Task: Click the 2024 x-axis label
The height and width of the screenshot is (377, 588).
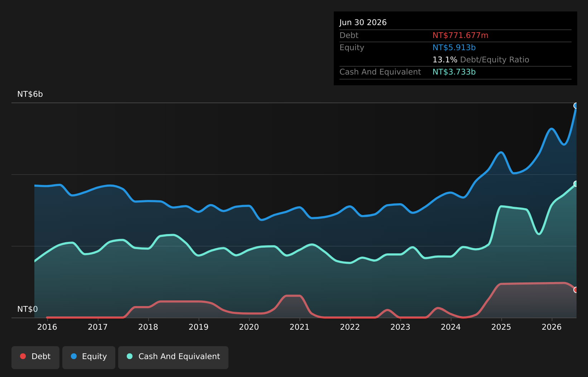Action: coord(451,327)
